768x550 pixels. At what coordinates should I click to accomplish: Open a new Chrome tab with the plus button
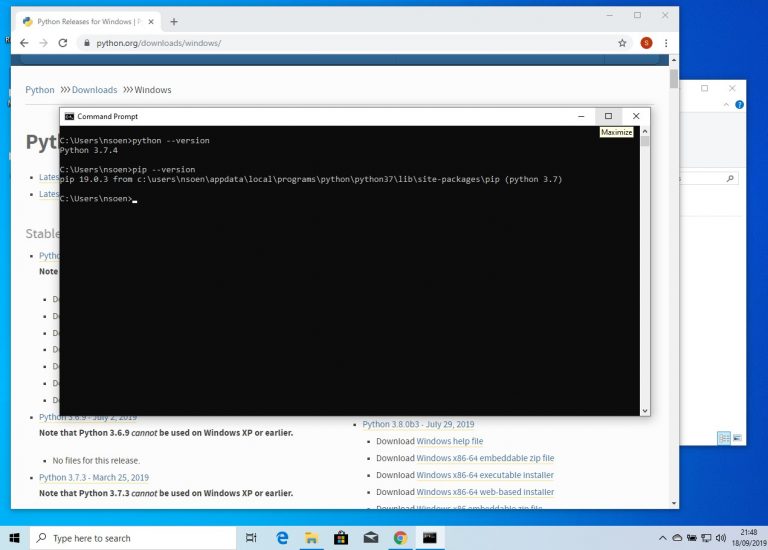tap(174, 21)
